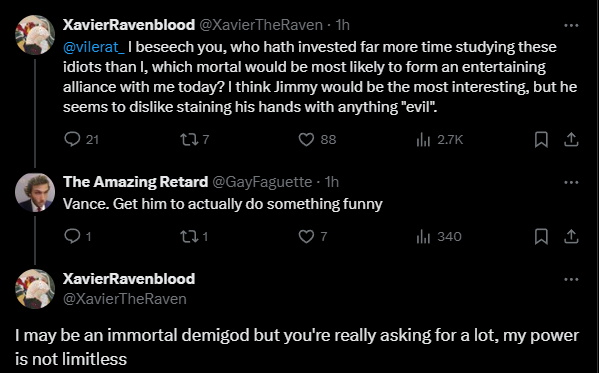Screen dimensions: 599x373
Task: Open more options on the @GayFaguette reply
Action: click(571, 182)
